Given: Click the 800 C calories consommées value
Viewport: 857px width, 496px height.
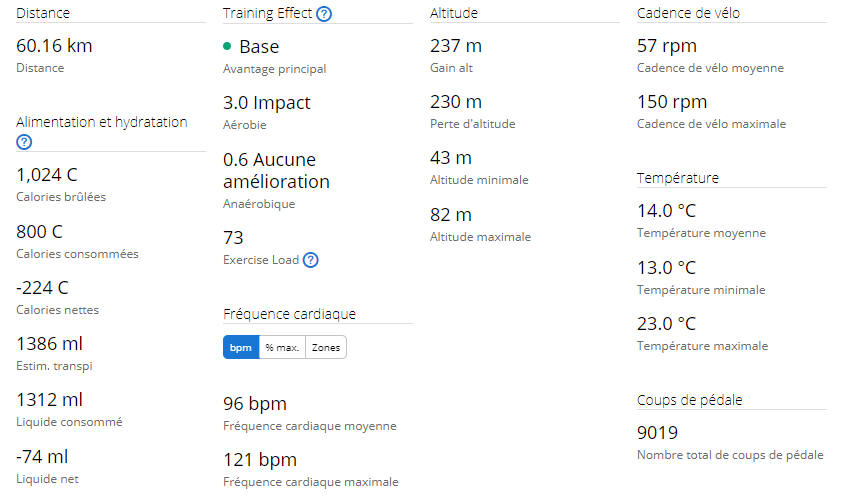Looking at the screenshot, I should pos(39,232).
